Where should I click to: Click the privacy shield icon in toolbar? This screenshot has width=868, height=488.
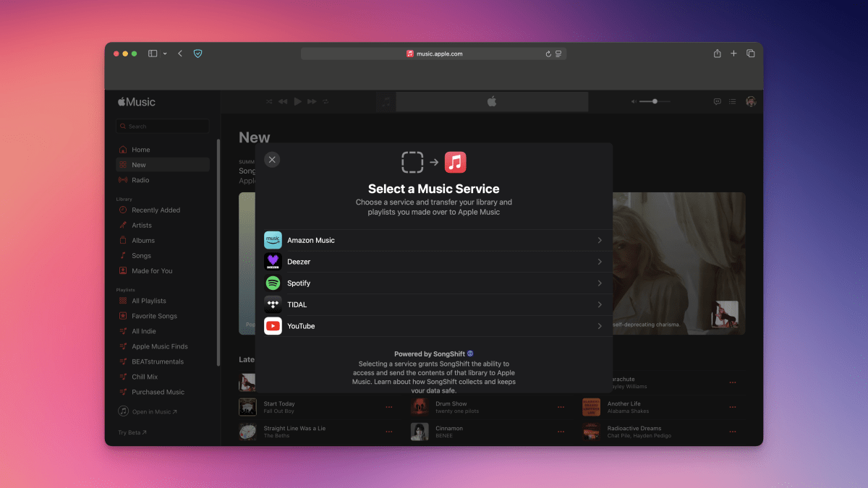click(x=197, y=53)
